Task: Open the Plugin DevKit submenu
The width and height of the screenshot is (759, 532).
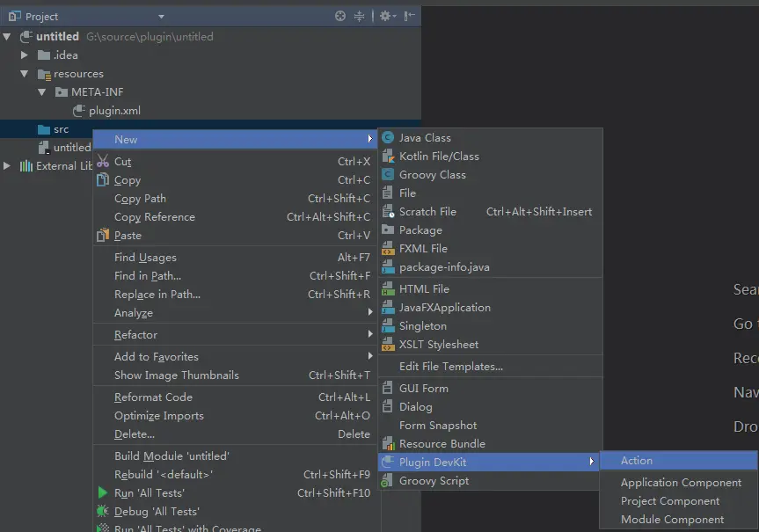Action: [489, 463]
